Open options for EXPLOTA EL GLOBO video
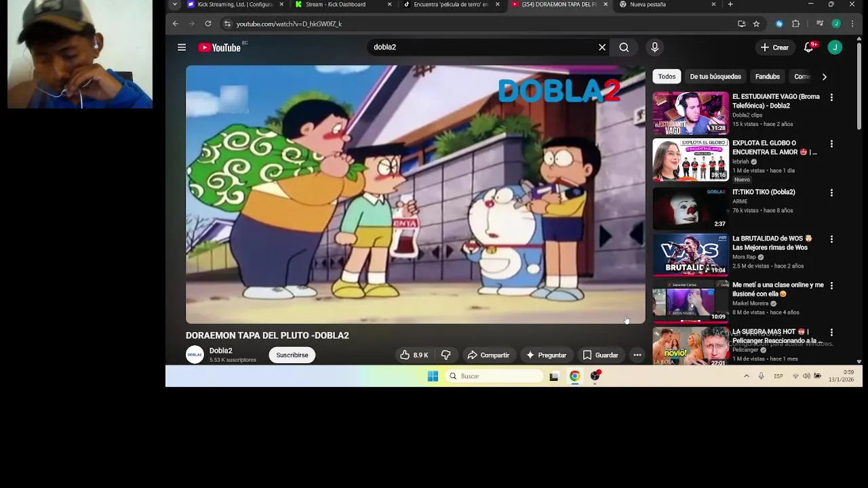The width and height of the screenshot is (868, 488). (831, 144)
